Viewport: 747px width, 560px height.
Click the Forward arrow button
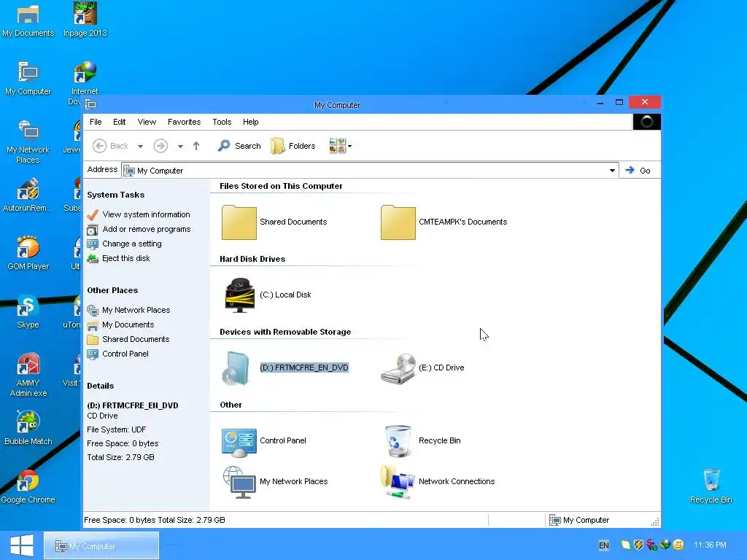160,146
